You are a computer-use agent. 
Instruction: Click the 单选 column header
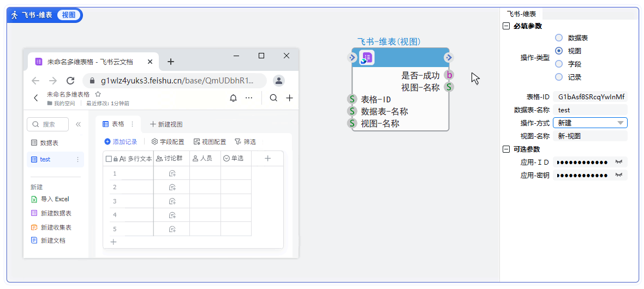[236, 159]
